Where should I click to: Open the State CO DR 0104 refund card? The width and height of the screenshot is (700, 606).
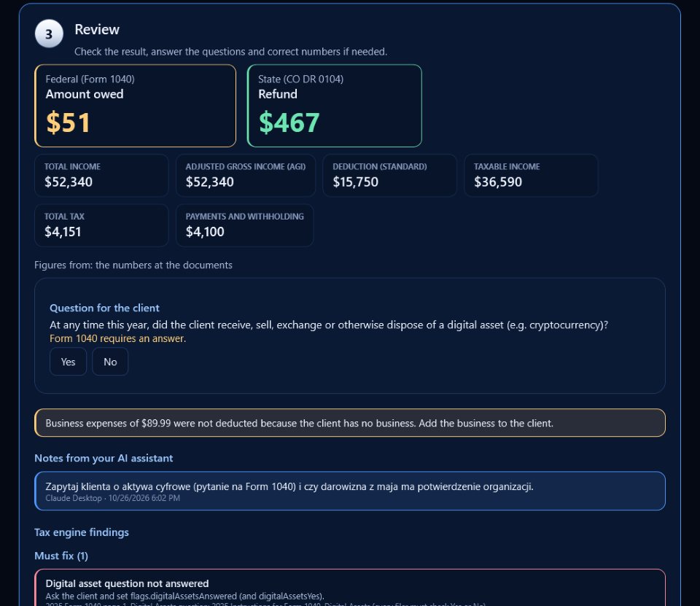pyautogui.click(x=335, y=106)
